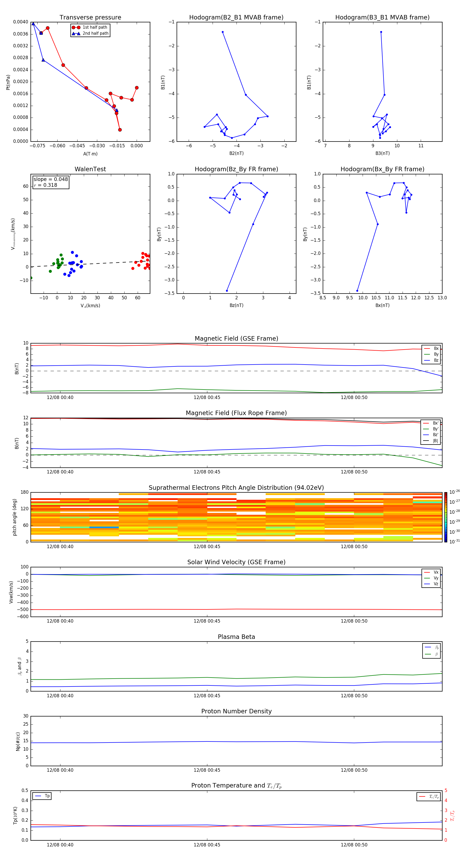Image resolution: width=473 pixels, height=868 pixels.
Task: Click the 'slope = 0.048' annotation
Action: (x=51, y=179)
